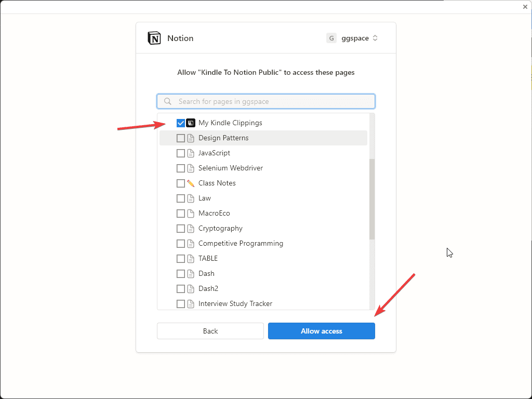The width and height of the screenshot is (532, 399).
Task: Uncheck the My Kindle Clippings checkbox
Action: [180, 123]
